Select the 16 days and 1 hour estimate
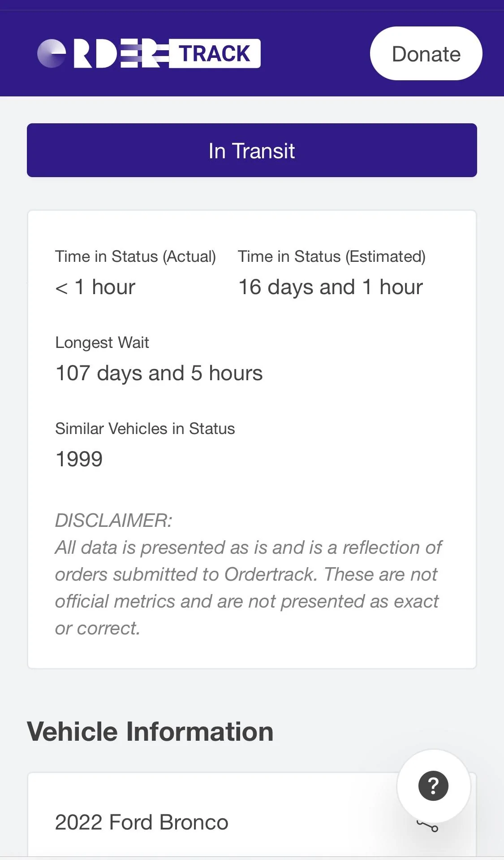504x860 pixels. [x=330, y=287]
